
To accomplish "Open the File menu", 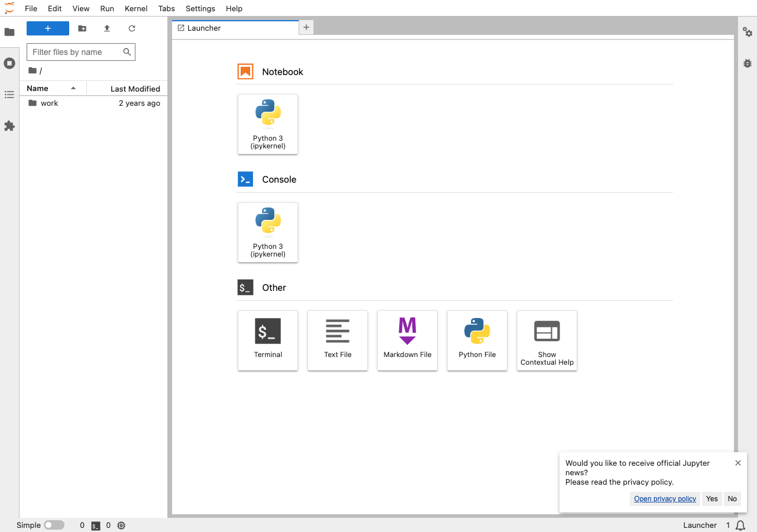I will 31,8.
